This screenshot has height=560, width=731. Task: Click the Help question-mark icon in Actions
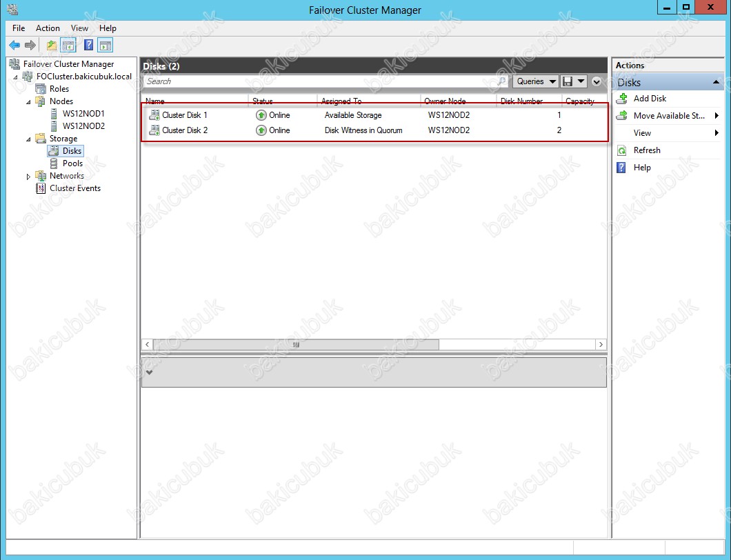[621, 168]
